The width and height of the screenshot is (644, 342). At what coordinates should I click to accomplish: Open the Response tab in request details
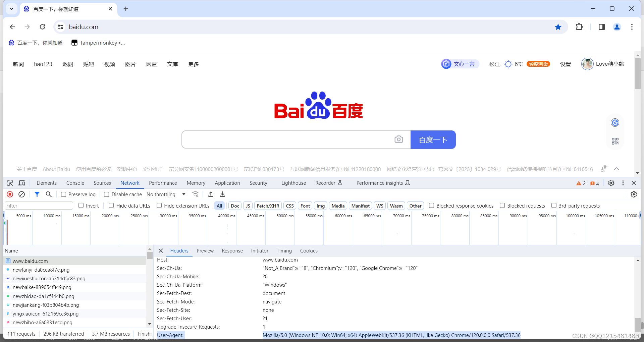pyautogui.click(x=232, y=251)
